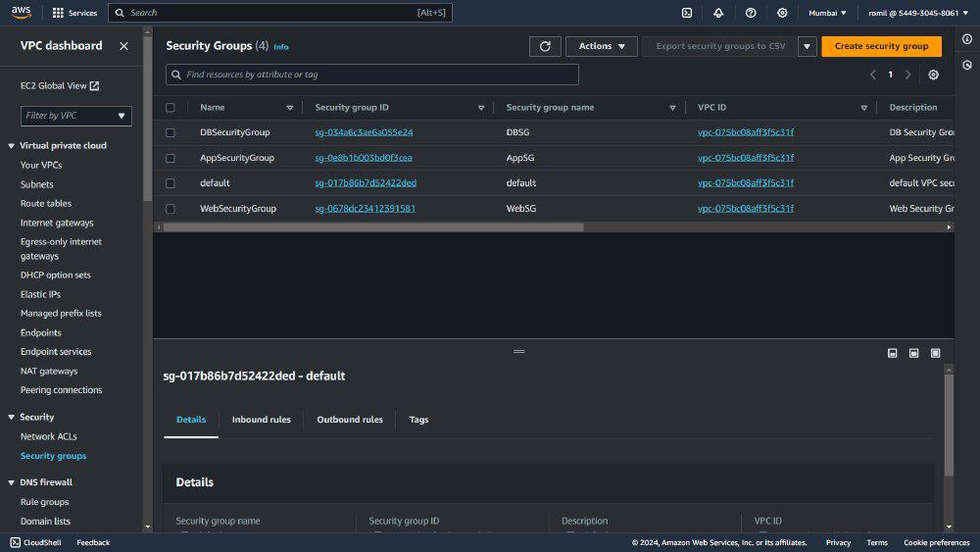Switch to the Outbound rules tab
980x552 pixels.
[350, 420]
